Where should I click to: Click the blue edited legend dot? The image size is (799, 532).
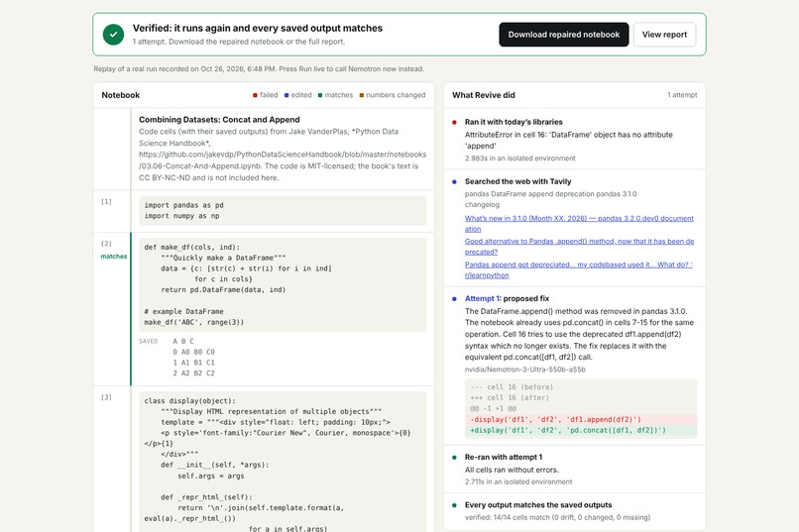[286, 95]
